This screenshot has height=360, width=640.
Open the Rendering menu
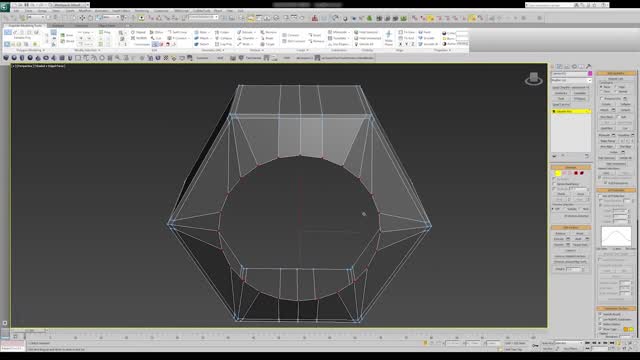[x=142, y=11]
